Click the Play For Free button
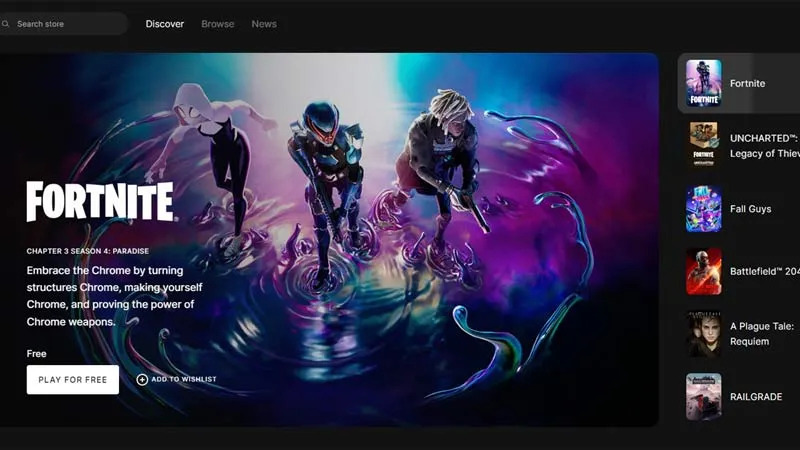This screenshot has height=450, width=800. coord(72,380)
